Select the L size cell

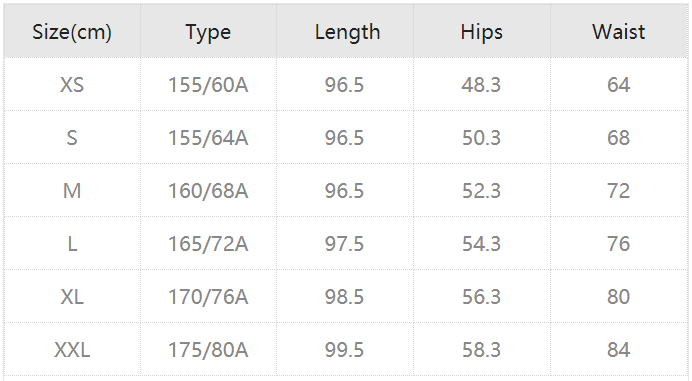coord(72,244)
